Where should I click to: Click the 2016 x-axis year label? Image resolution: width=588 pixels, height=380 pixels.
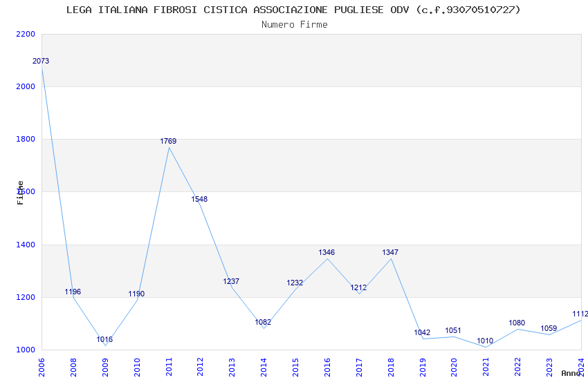tap(327, 368)
